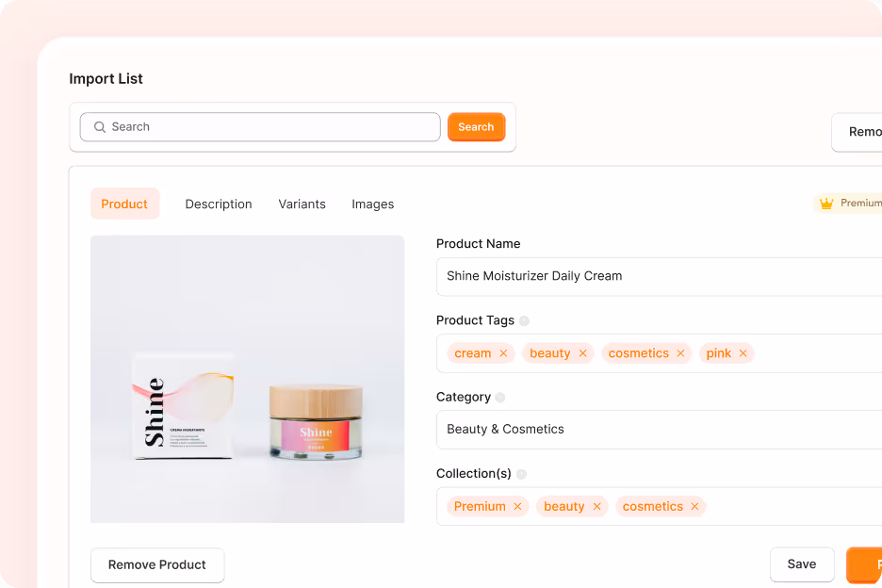Click the Import List heading
This screenshot has height=588, width=882.
click(106, 79)
